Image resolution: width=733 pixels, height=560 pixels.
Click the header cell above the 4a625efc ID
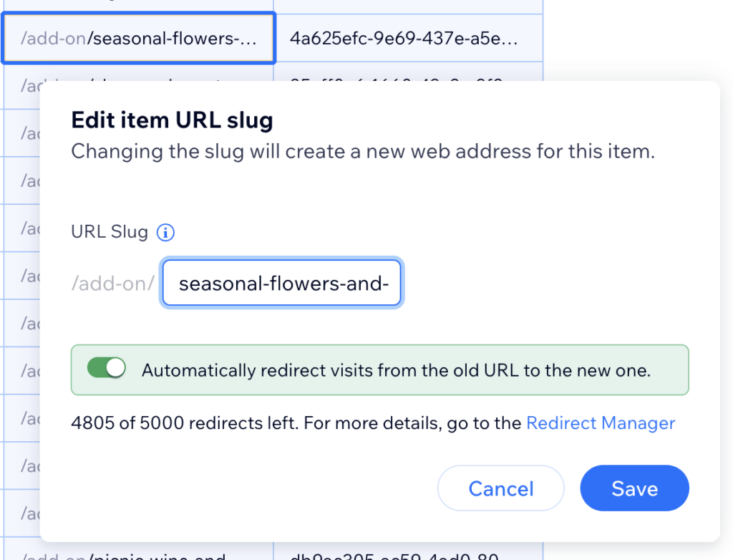pos(409,6)
